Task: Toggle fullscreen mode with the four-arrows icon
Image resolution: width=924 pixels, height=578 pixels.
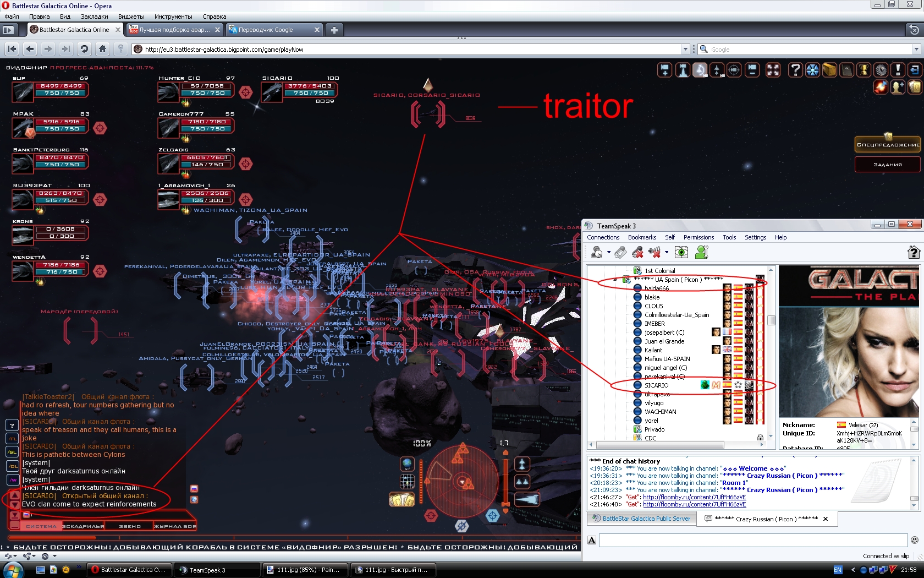Action: click(x=773, y=70)
